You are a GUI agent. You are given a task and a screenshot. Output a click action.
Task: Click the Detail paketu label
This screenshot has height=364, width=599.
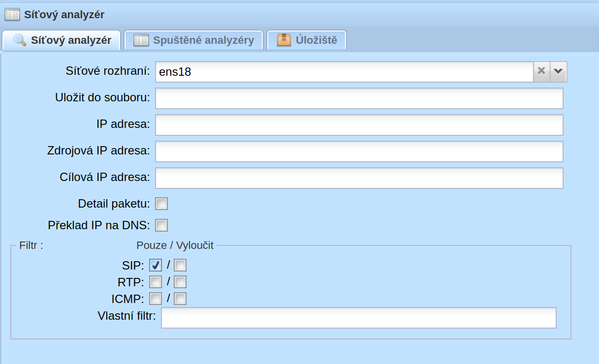click(114, 203)
